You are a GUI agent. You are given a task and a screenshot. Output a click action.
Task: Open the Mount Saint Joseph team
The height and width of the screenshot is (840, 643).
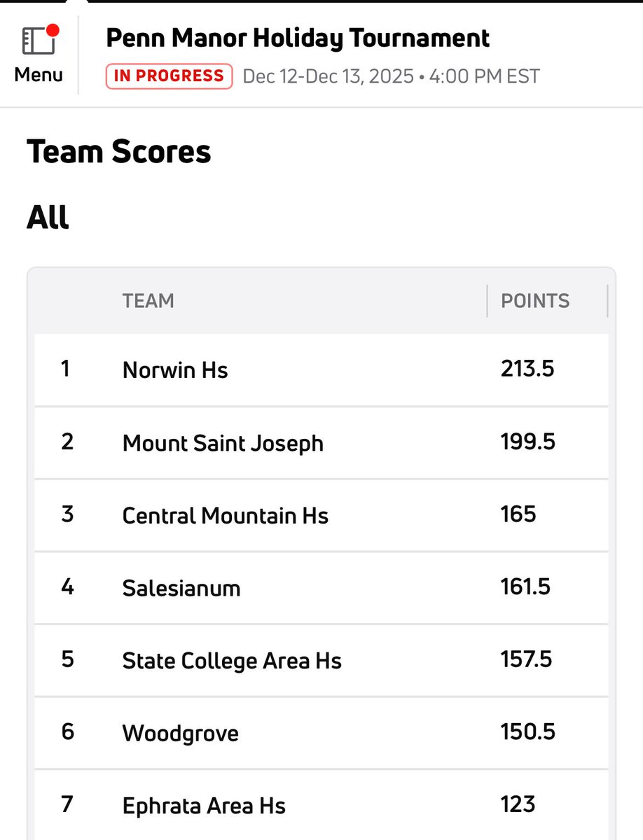(x=223, y=443)
